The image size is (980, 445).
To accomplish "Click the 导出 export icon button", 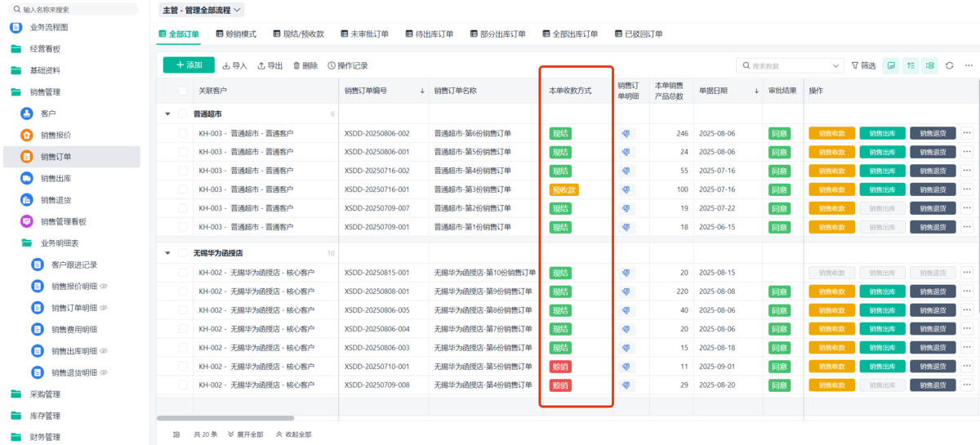I will point(270,65).
